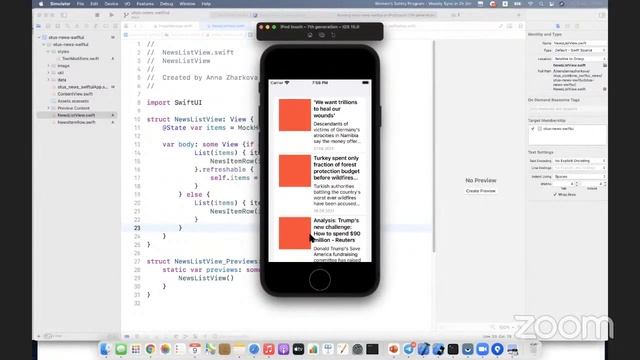Expand the util folder
This screenshot has width=640, height=360.
[x=49, y=73]
